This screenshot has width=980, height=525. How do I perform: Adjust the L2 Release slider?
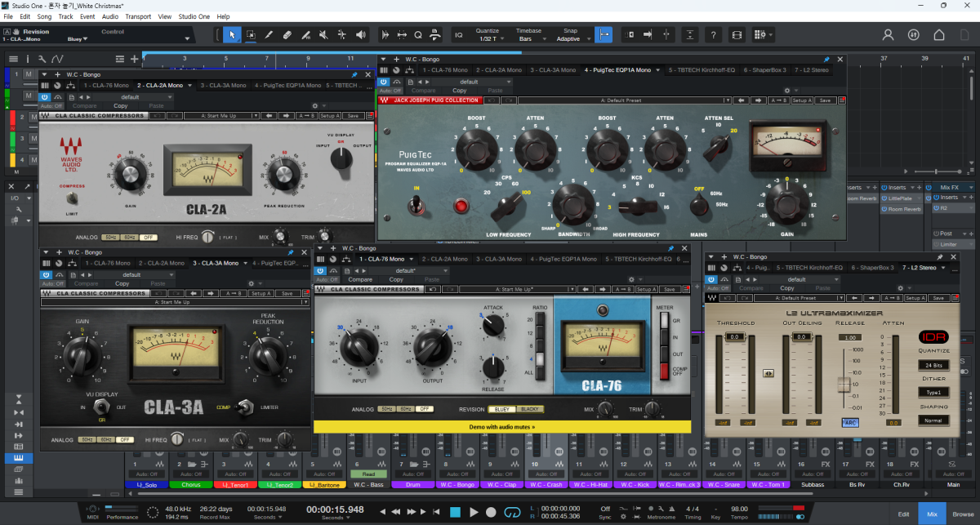(x=844, y=384)
